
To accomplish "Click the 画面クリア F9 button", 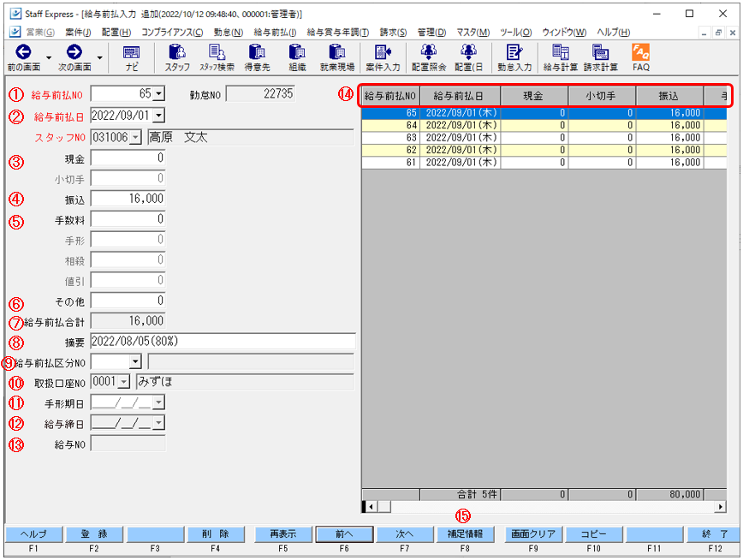I will [x=533, y=534].
